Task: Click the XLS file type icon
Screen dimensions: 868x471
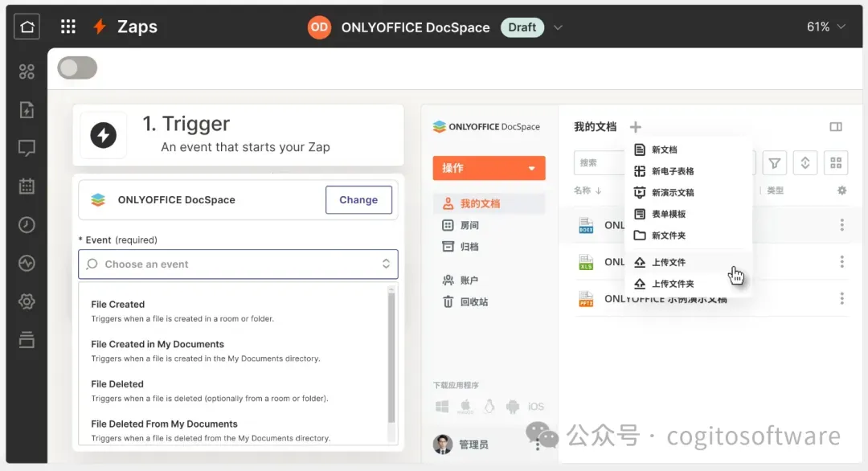Action: (x=586, y=262)
